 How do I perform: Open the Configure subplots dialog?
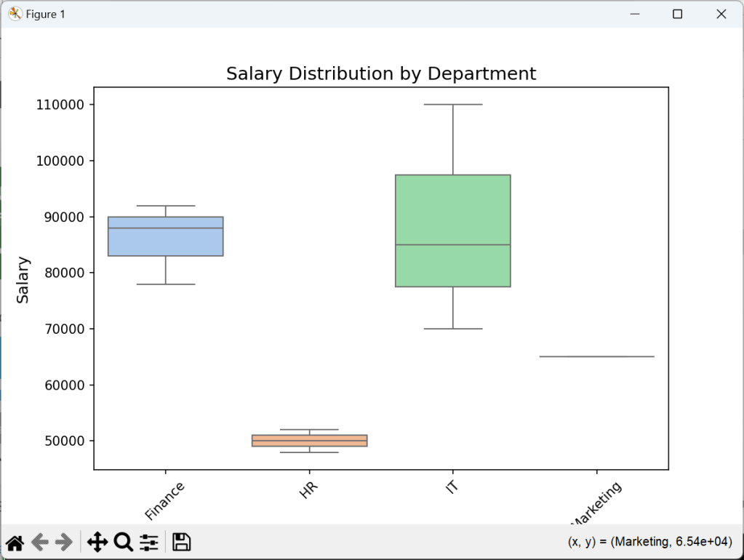(x=149, y=542)
